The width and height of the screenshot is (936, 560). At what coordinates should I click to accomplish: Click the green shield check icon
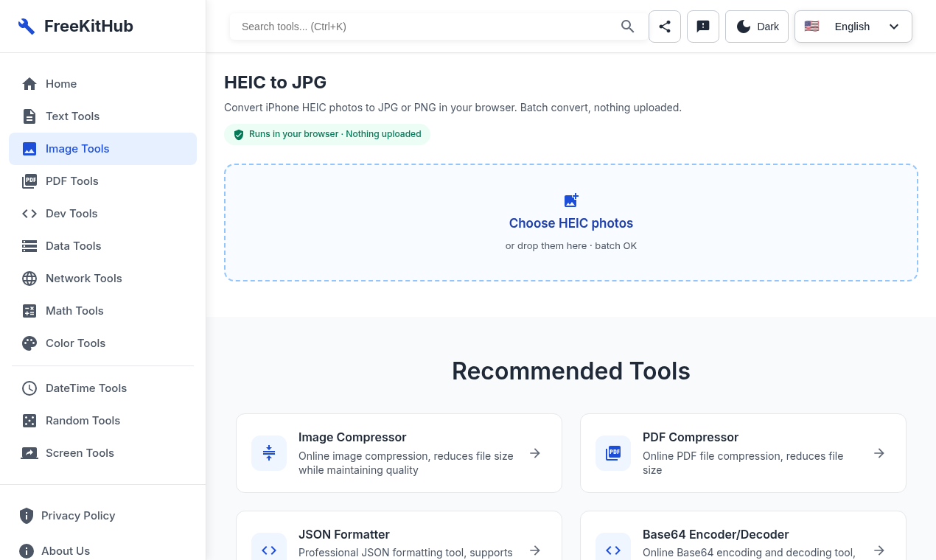click(x=239, y=135)
